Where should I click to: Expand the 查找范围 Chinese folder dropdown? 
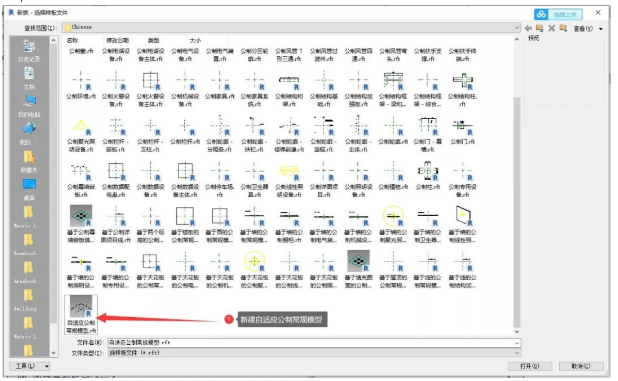pyautogui.click(x=517, y=28)
